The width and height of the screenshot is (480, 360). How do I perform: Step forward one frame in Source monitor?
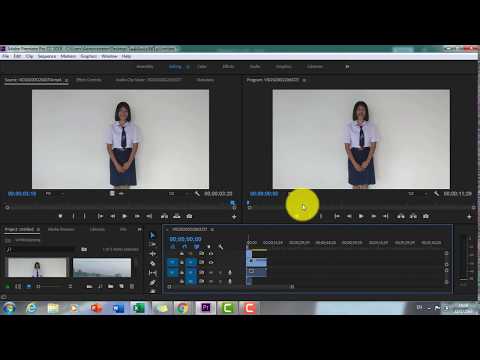click(137, 216)
